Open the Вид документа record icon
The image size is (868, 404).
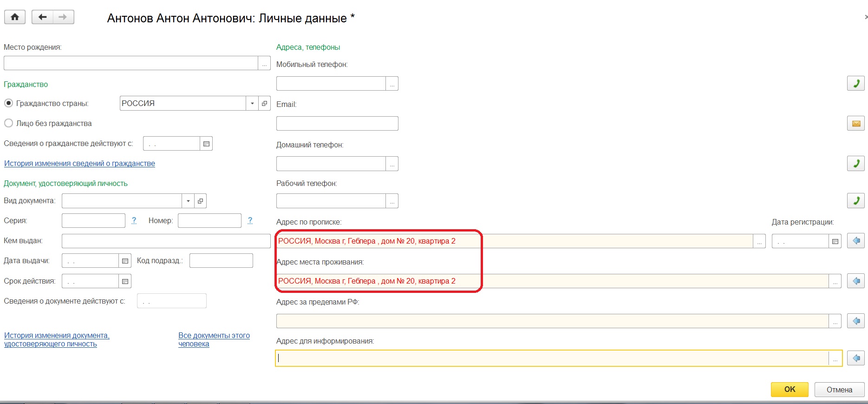(x=200, y=201)
